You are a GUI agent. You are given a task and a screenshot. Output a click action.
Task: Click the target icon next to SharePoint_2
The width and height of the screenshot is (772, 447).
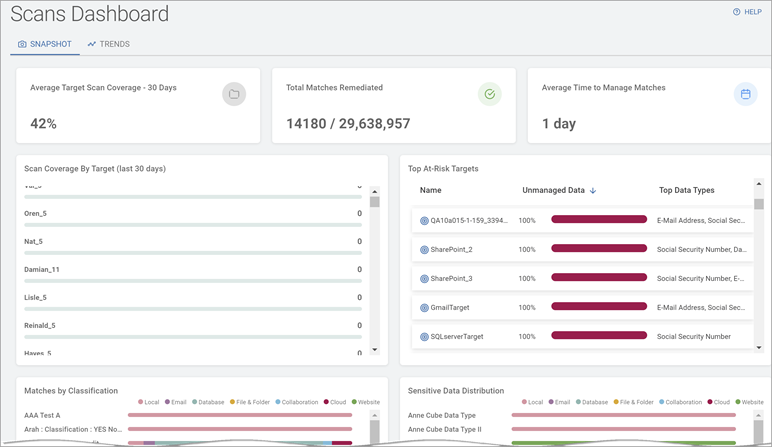424,249
